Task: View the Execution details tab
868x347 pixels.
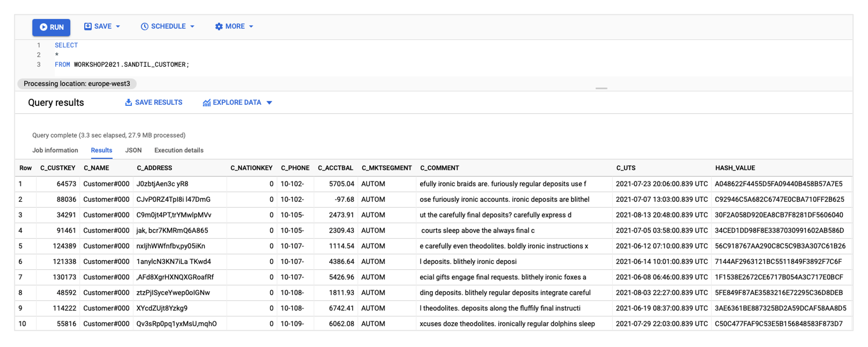Action: 179,150
